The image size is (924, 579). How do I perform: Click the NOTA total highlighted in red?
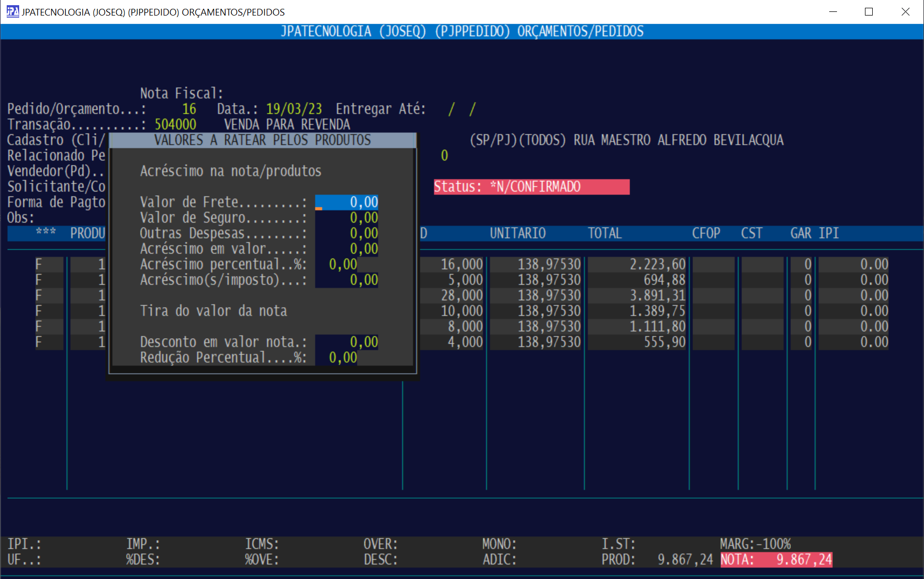(x=776, y=559)
